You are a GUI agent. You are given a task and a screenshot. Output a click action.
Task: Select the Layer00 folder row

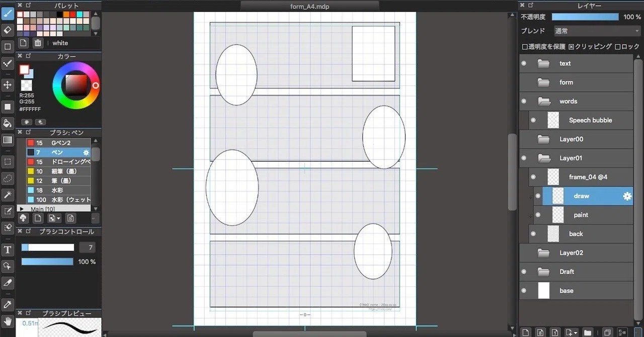tap(576, 139)
